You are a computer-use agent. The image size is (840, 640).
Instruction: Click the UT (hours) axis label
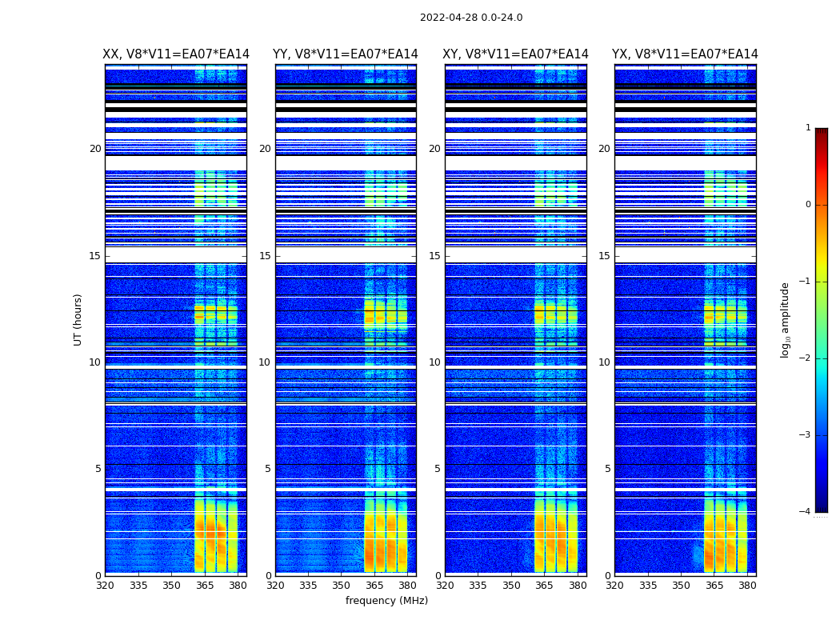point(78,320)
